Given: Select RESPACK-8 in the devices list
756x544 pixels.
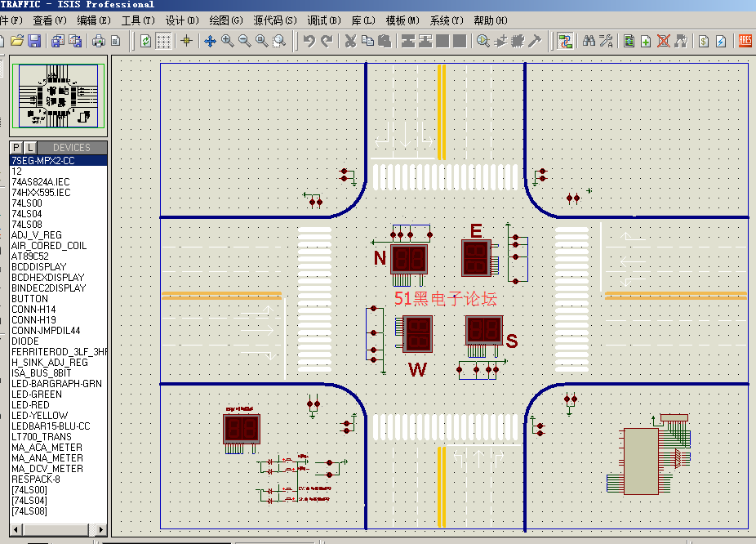Looking at the screenshot, I should 58,479.
